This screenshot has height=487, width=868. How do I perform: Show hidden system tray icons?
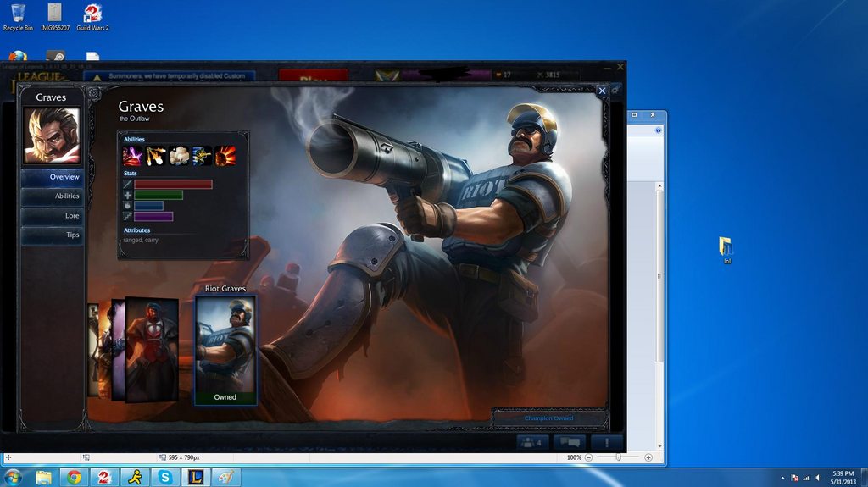coord(782,478)
